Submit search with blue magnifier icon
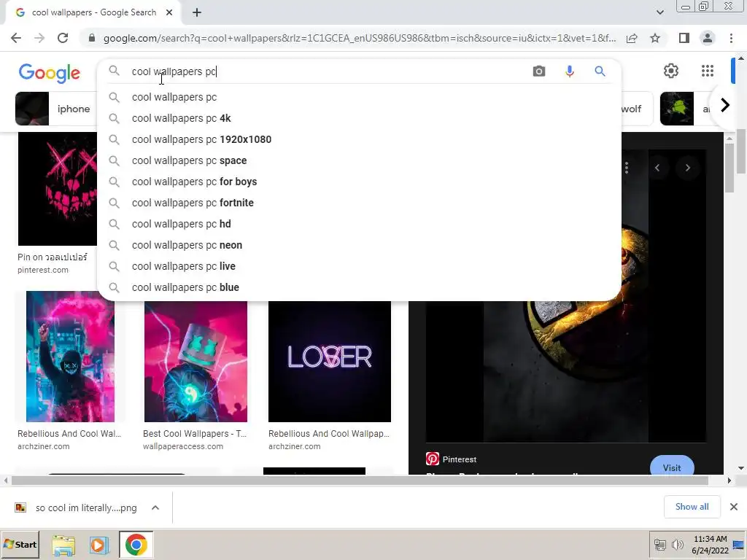This screenshot has width=747, height=560. [x=600, y=71]
